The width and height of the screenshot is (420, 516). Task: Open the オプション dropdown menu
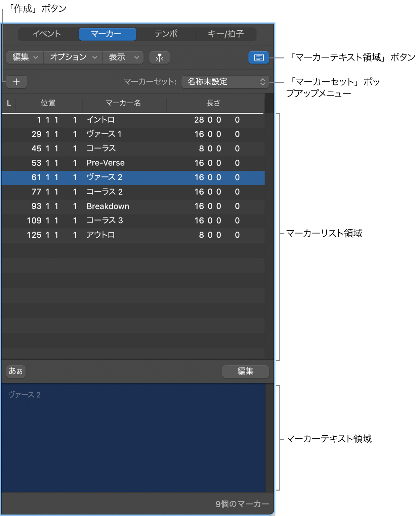tap(72, 57)
